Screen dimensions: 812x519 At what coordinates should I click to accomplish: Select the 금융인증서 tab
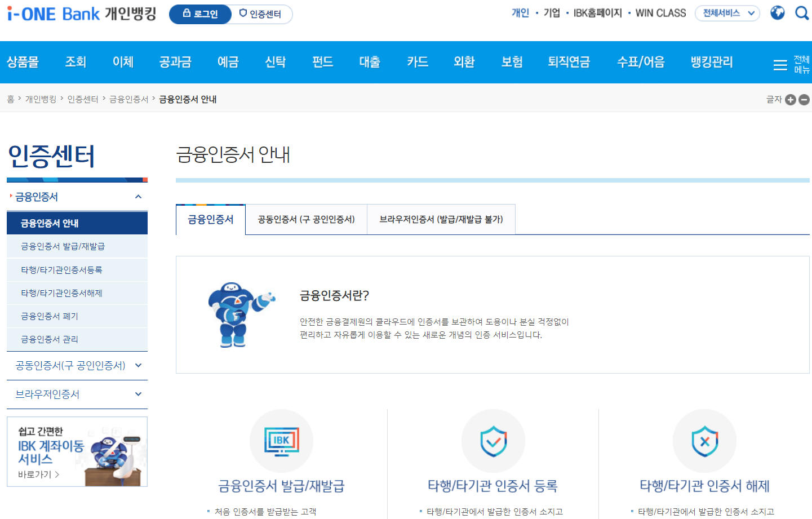coord(211,219)
